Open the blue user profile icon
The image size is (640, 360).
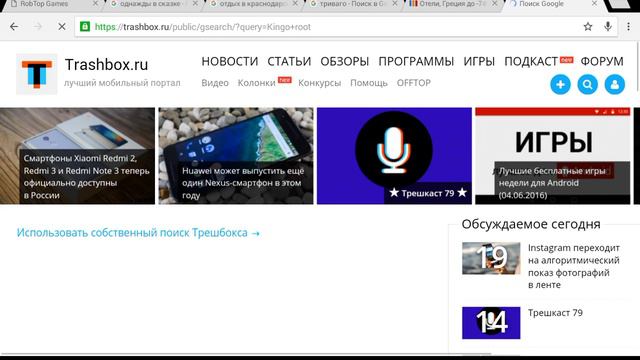614,84
